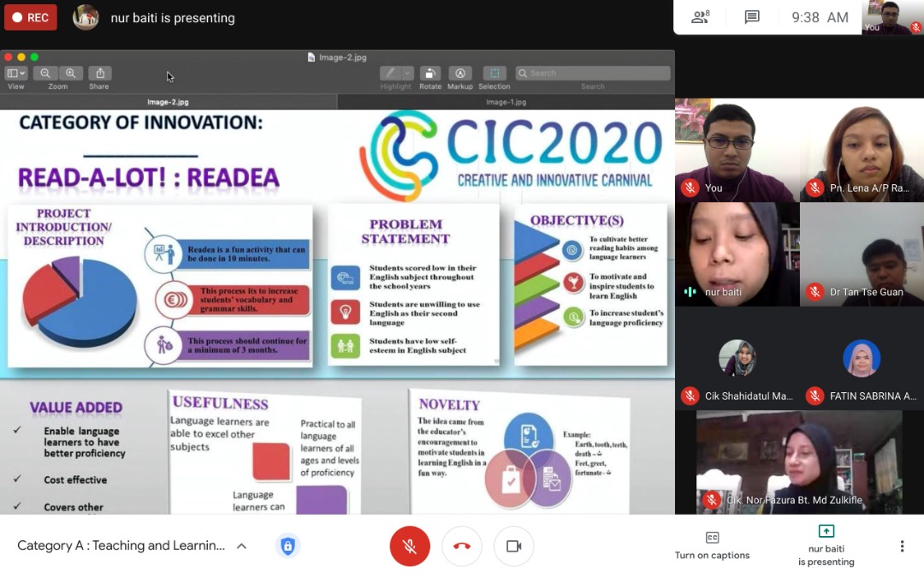This screenshot has height=578, width=924.
Task: Click the purple square in the Usefulness panel
Action: (321, 500)
